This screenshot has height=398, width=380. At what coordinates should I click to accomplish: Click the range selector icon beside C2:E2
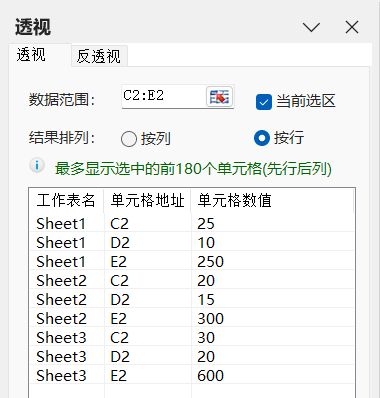[x=219, y=97]
